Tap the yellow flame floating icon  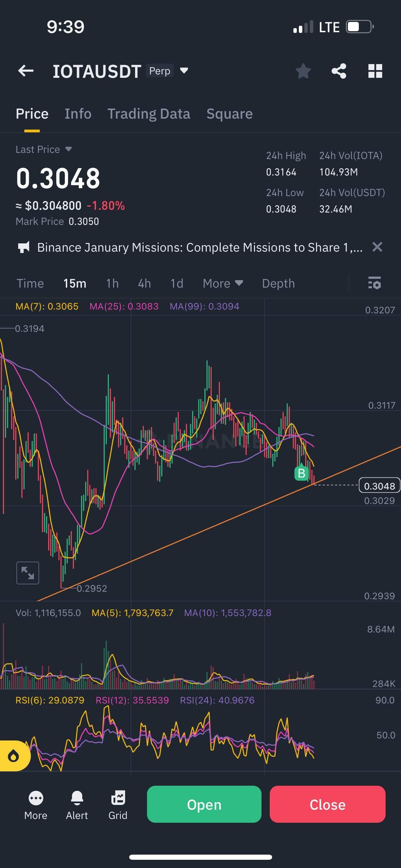coord(14,756)
